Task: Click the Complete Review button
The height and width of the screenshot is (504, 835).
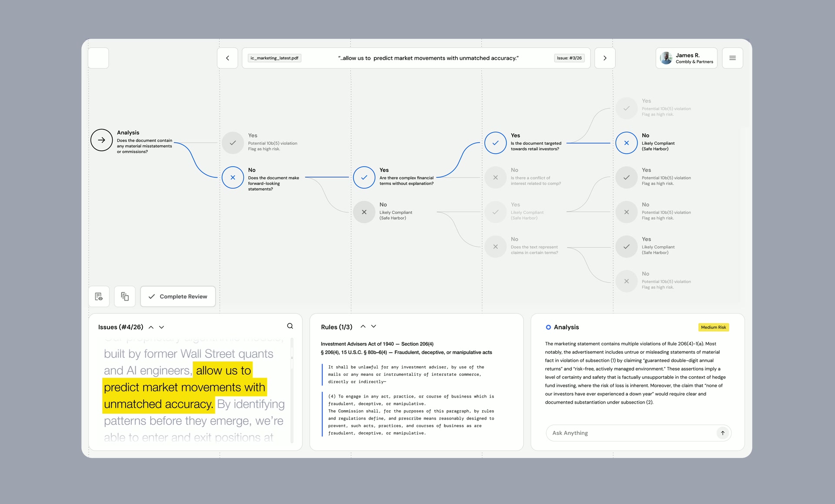Action: click(178, 296)
